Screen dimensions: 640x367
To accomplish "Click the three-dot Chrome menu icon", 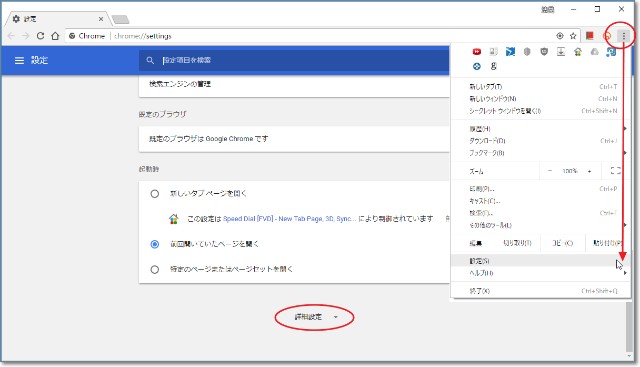I will point(623,36).
